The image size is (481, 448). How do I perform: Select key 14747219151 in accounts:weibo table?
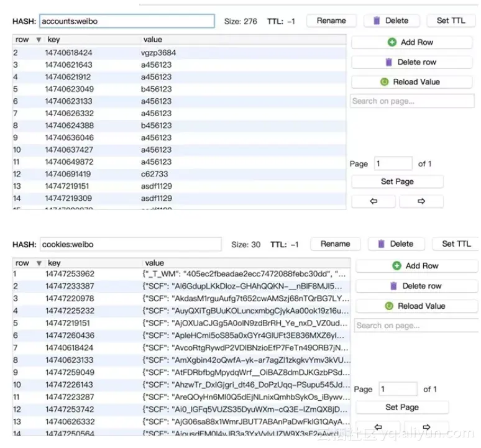click(67, 186)
